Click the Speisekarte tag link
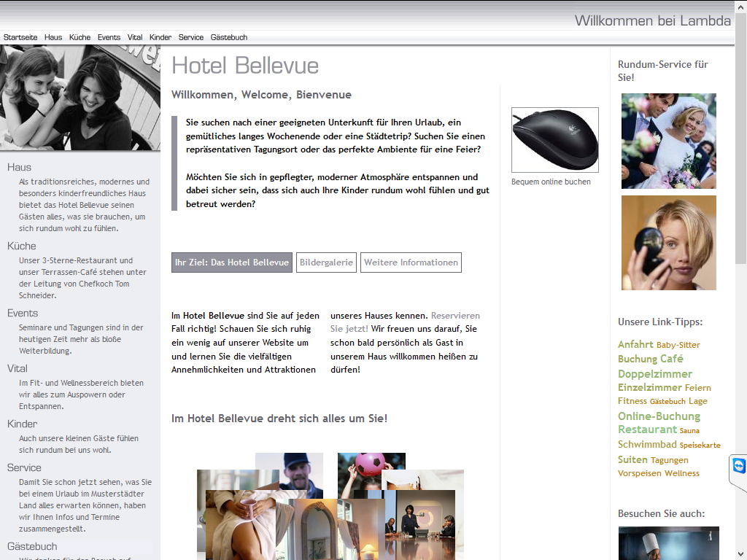747x560 pixels. 700,446
